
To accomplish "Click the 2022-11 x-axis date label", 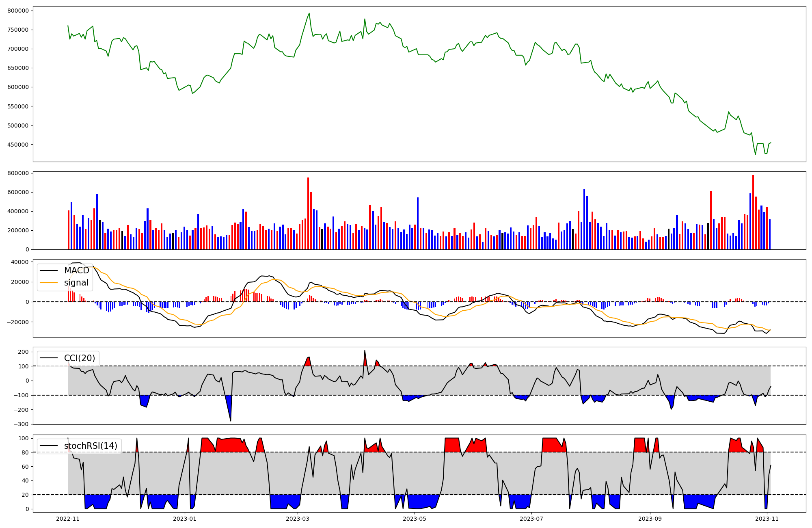I will [x=68, y=519].
